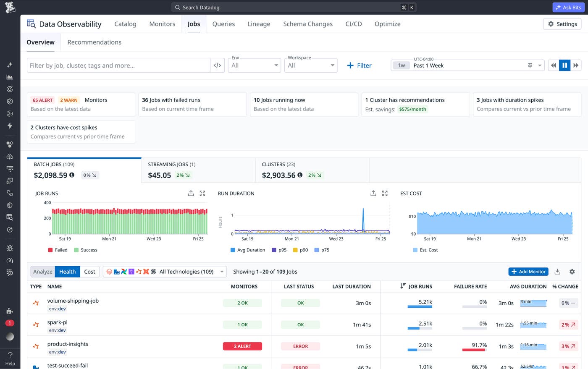Step the time frame backward

(x=554, y=65)
